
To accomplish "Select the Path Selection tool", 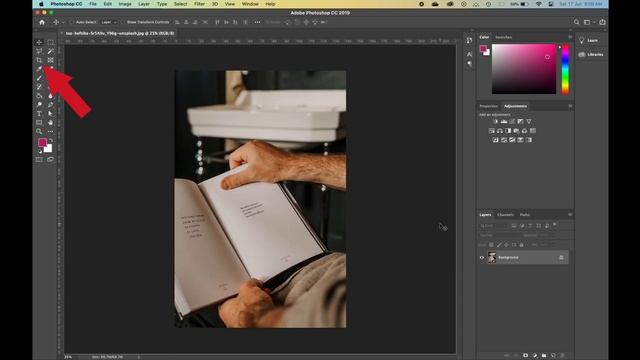I will click(x=50, y=113).
